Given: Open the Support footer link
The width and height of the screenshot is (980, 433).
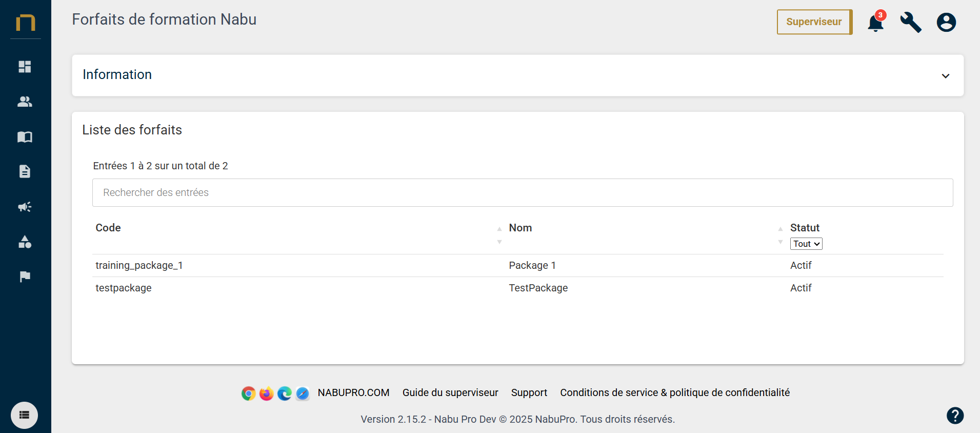Looking at the screenshot, I should (529, 392).
